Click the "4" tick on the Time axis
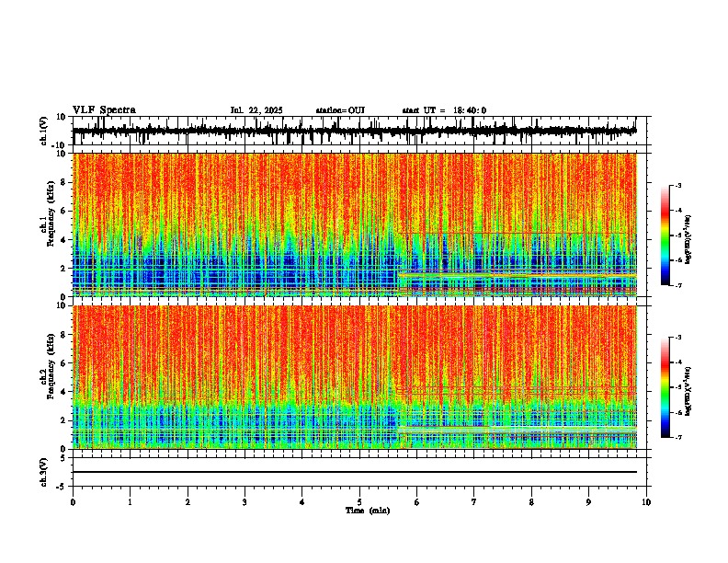Image resolution: width=728 pixels, height=563 pixels. (302, 502)
